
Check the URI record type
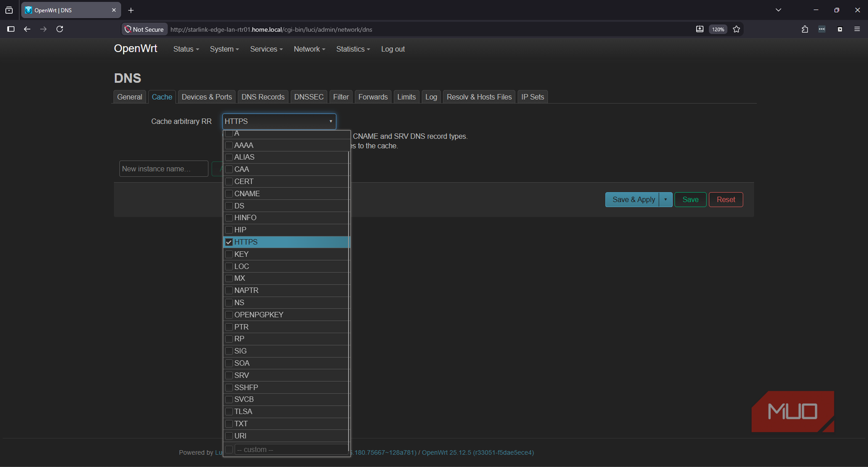229,436
